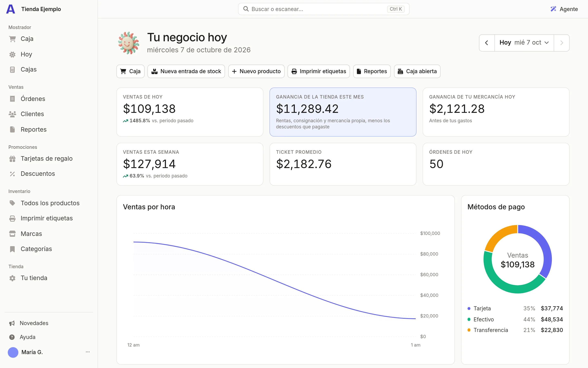Click the María G. avatar circle
This screenshot has height=368, width=588.
click(x=13, y=352)
